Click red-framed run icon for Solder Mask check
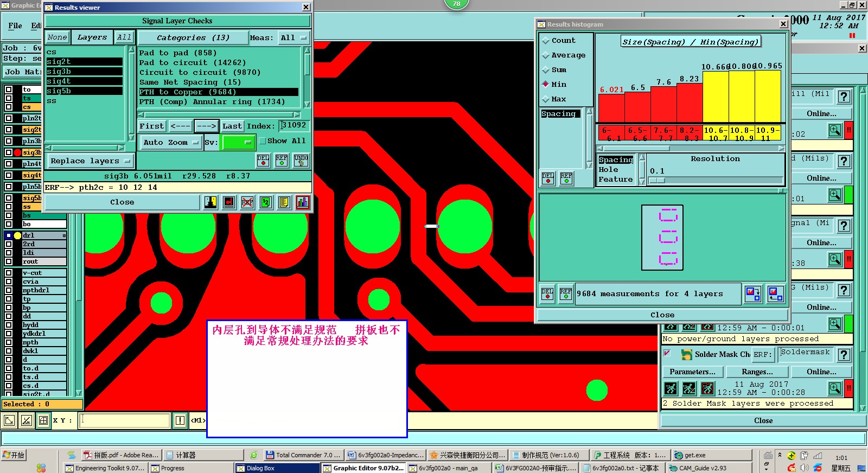868x473 pixels. (708, 388)
